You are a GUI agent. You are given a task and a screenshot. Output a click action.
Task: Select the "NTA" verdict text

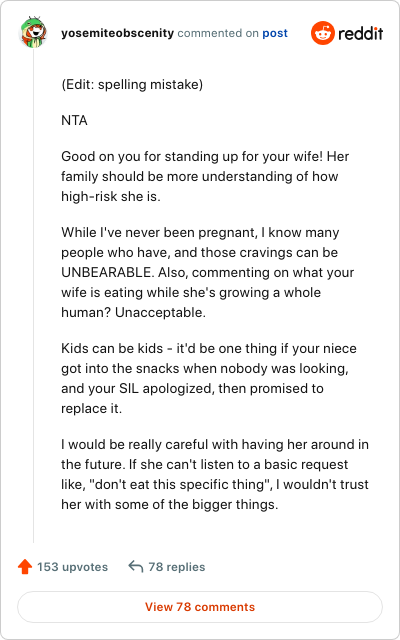[74, 121]
